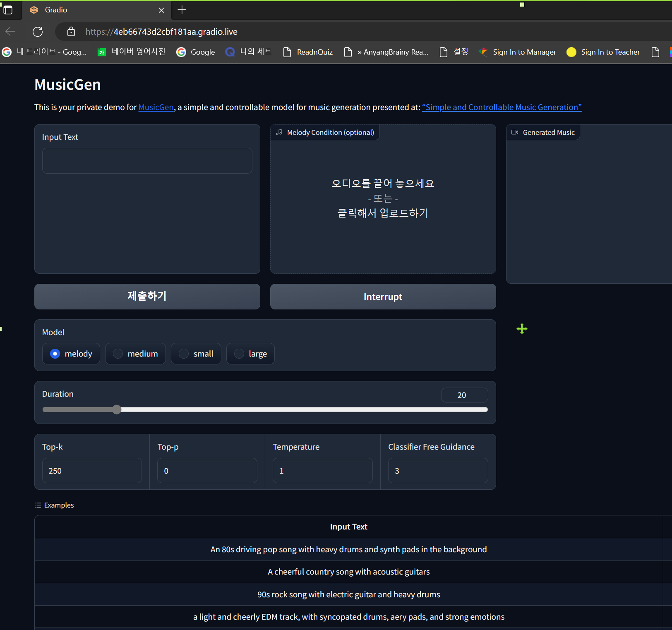Select the cheerful country song example
Screen dimensions: 672x630
tap(349, 572)
